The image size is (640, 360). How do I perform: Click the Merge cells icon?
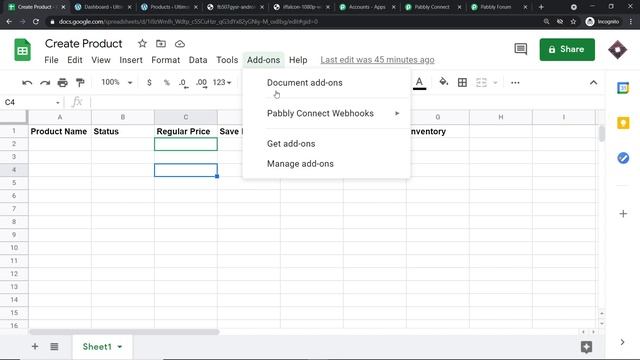coord(481,82)
